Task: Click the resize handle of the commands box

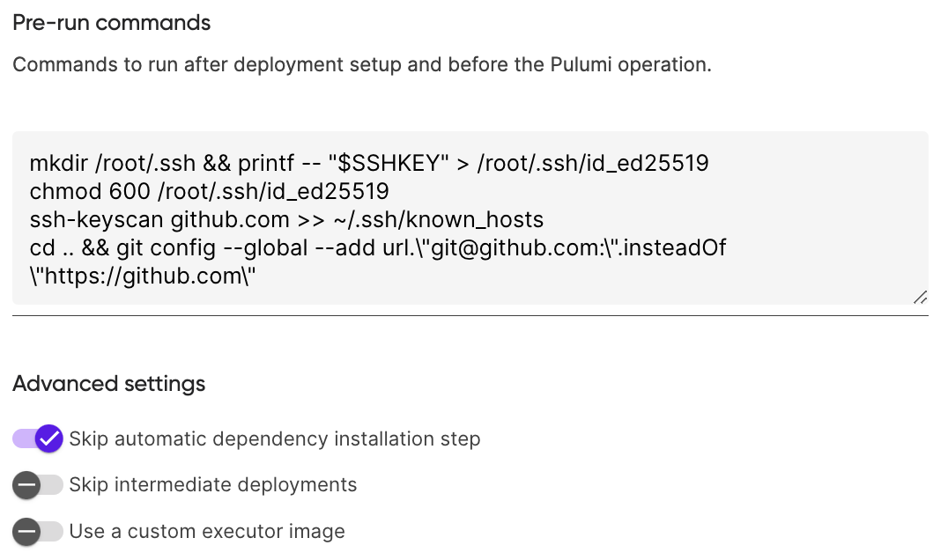Action: (x=921, y=298)
